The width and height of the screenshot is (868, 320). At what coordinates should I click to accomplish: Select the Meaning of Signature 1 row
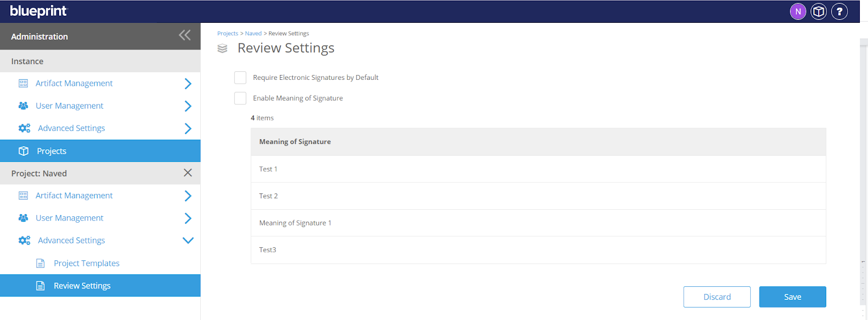pos(295,223)
